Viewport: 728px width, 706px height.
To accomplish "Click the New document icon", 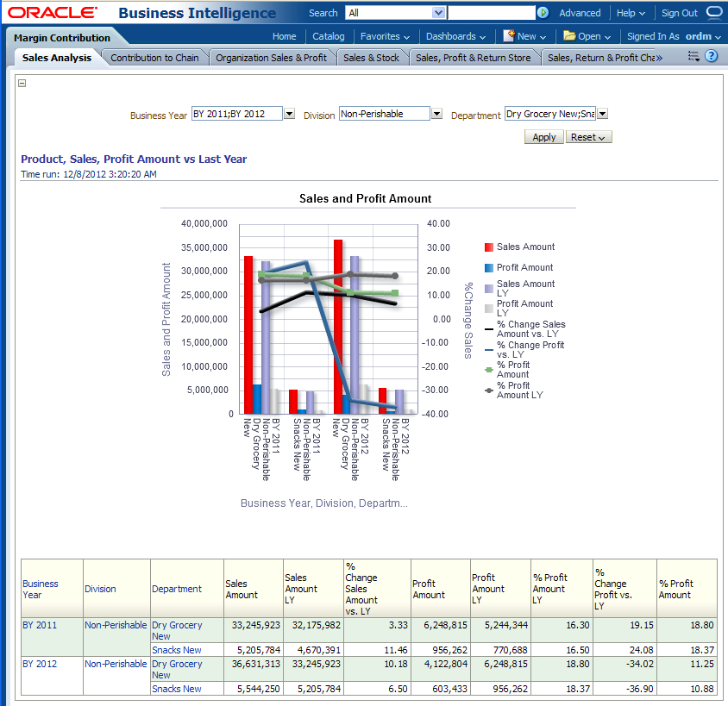I will pos(510,35).
